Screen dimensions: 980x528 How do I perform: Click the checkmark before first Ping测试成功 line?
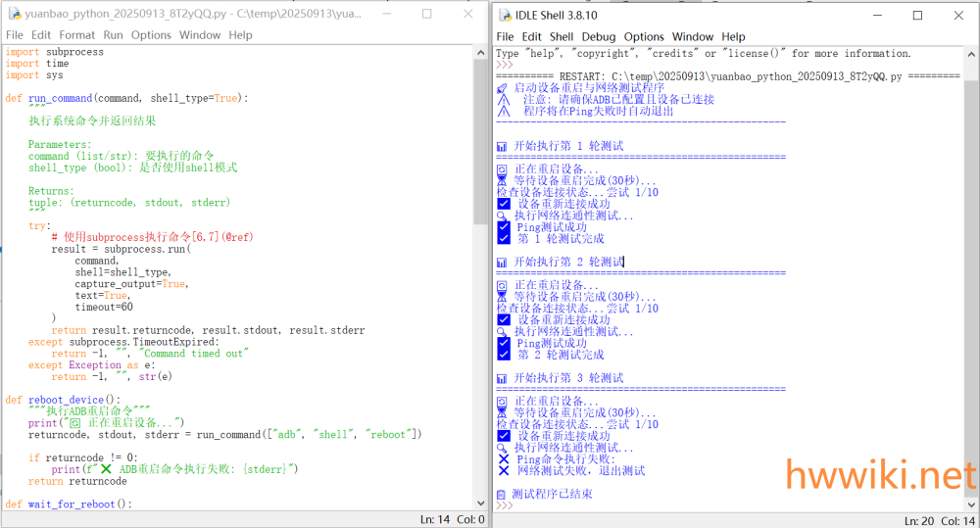coord(504,227)
